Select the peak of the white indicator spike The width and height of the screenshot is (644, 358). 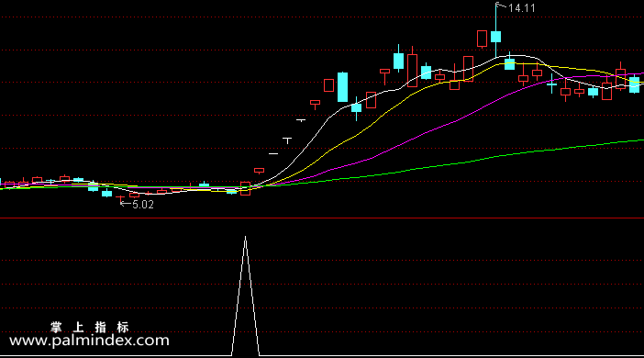pyautogui.click(x=245, y=238)
